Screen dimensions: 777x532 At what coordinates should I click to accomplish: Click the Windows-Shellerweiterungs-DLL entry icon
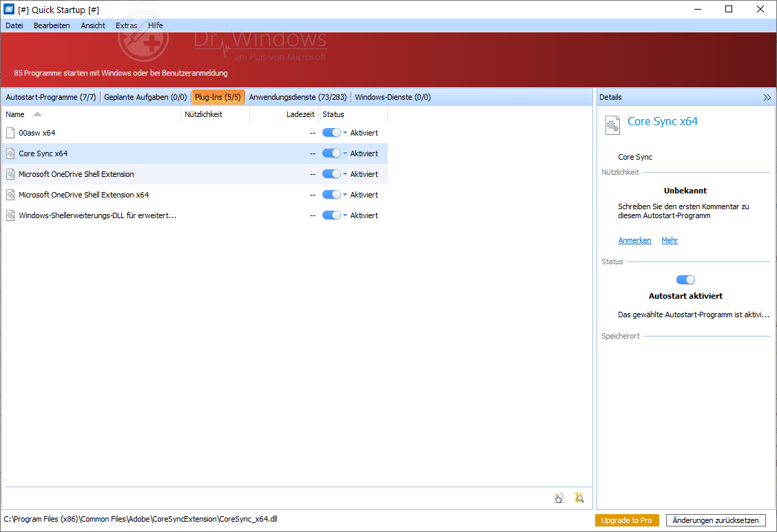click(x=10, y=215)
